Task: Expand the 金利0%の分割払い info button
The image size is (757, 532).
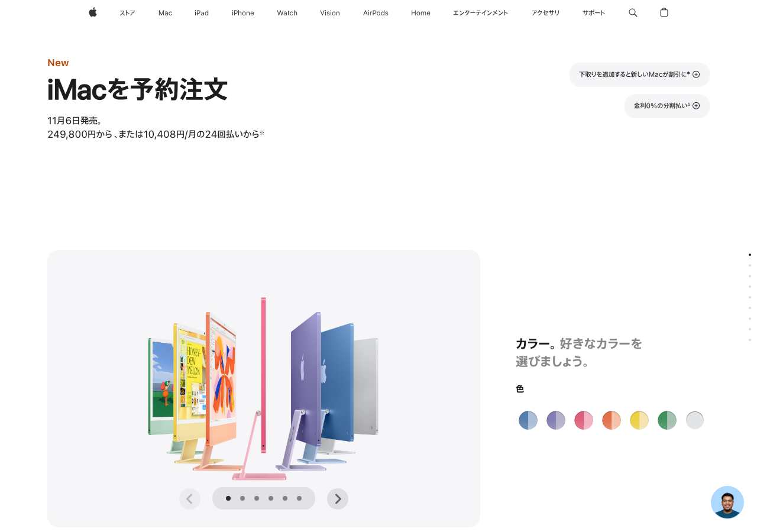Action: (667, 106)
